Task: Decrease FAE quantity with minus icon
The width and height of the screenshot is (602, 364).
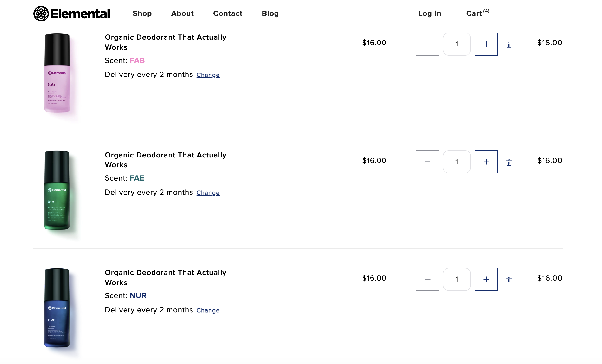Action: [427, 162]
